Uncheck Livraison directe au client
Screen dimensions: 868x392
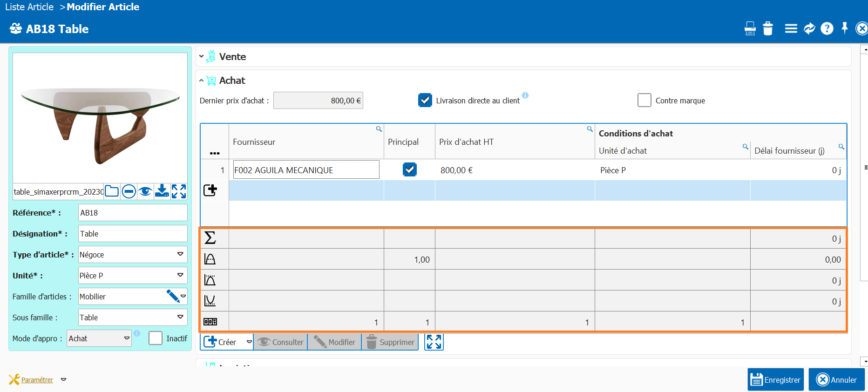pyautogui.click(x=425, y=100)
